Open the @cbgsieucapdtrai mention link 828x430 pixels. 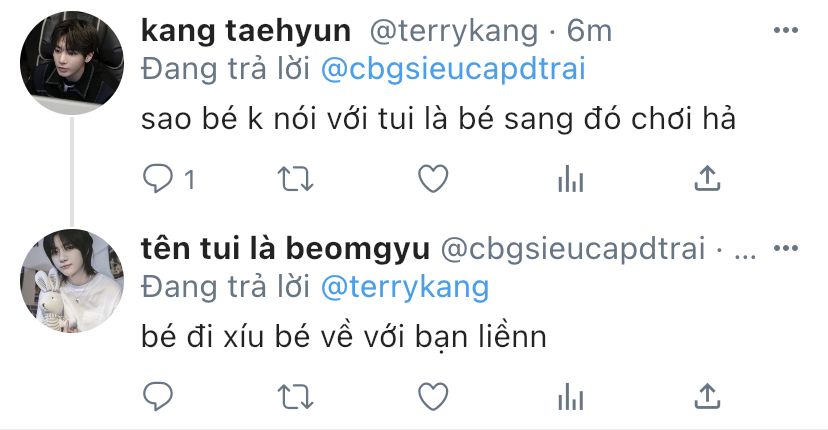[453, 70]
